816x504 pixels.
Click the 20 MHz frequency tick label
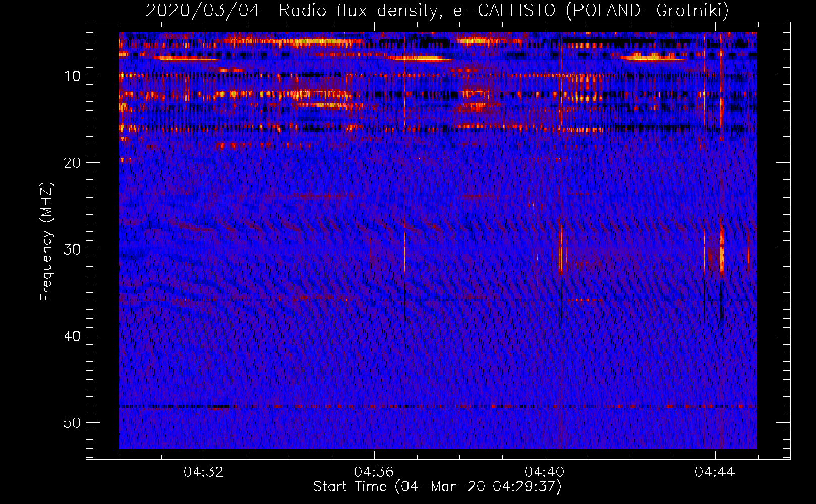click(73, 163)
